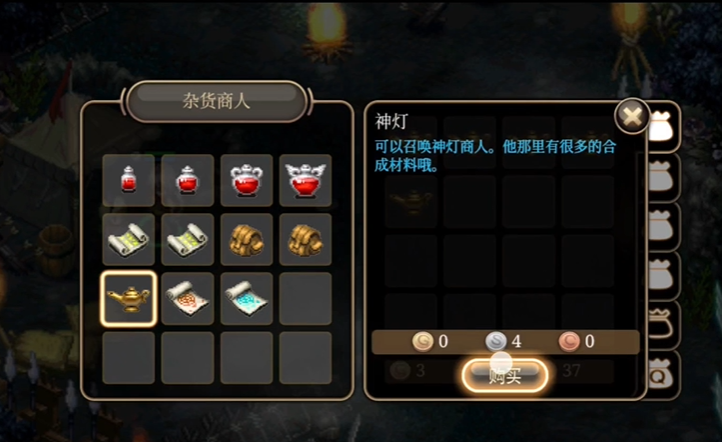This screenshot has width=722, height=442.
Task: Choose the second brown leather backpack
Action: pyautogui.click(x=305, y=239)
